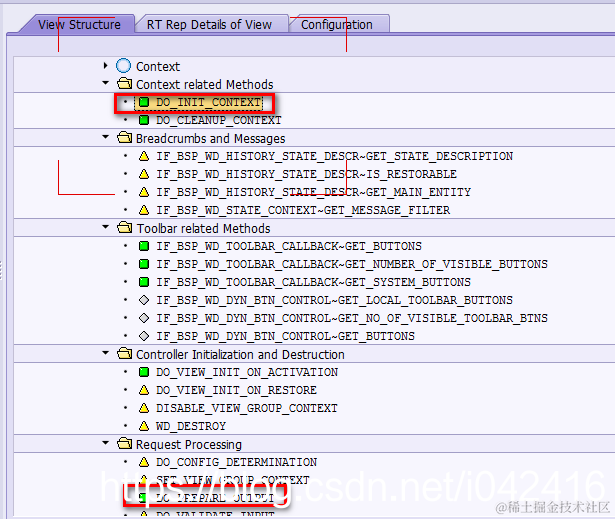Select IF_BSP_WD_TOOLBAR_CALLBACK~GET_NUMBER_OF_VISIBLE_BUTTONS method

point(352,264)
